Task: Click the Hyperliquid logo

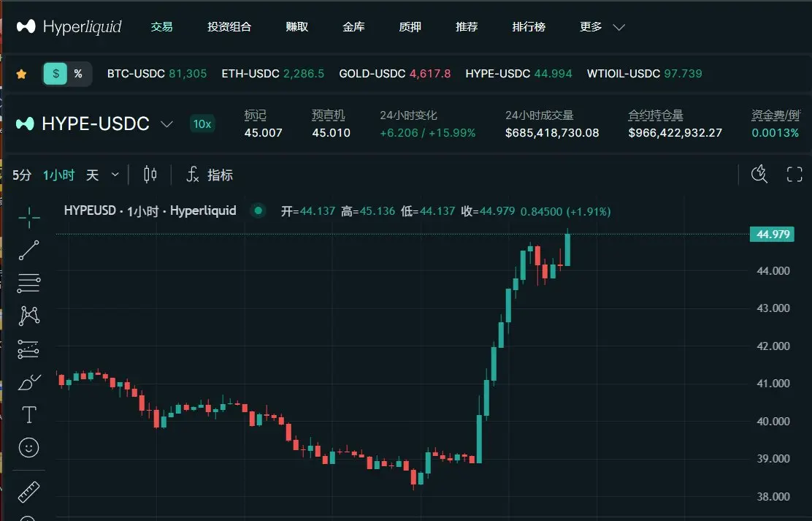Action: pos(69,26)
